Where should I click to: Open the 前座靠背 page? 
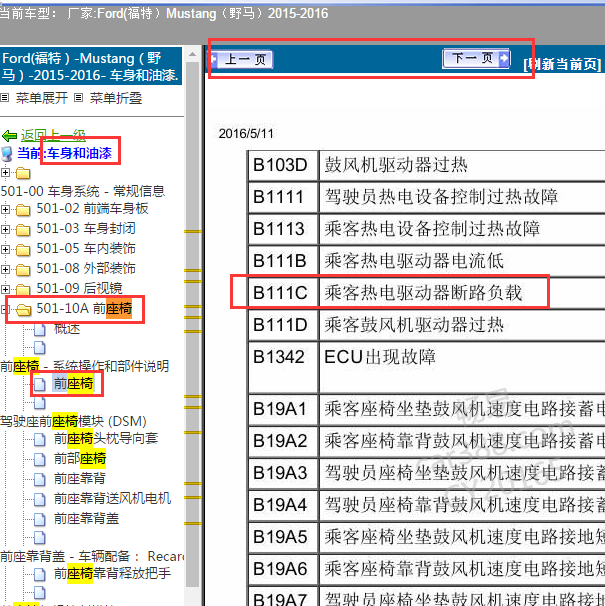[80, 478]
